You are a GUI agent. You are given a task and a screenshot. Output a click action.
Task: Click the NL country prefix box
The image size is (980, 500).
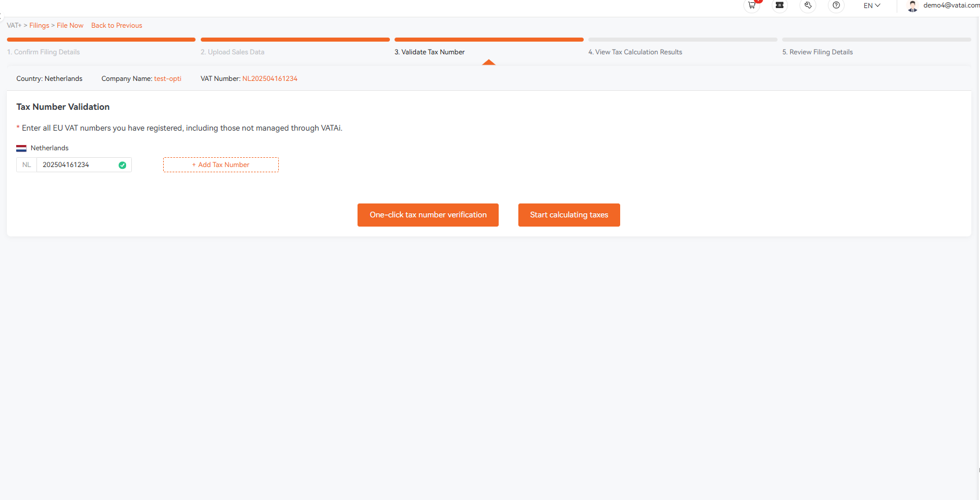27,165
